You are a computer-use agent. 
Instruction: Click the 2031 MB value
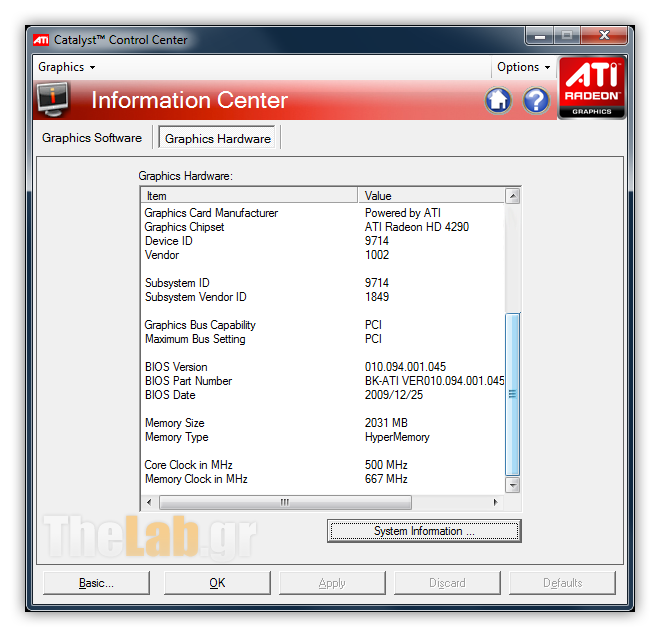click(x=386, y=423)
